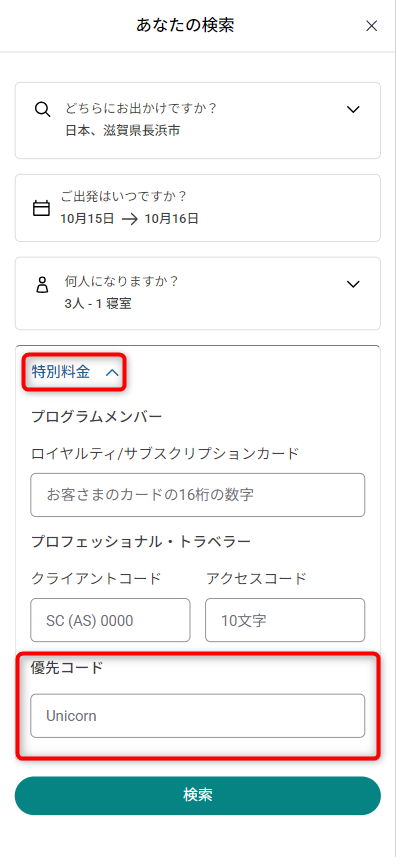Click the person icon for guest count

tap(42, 285)
